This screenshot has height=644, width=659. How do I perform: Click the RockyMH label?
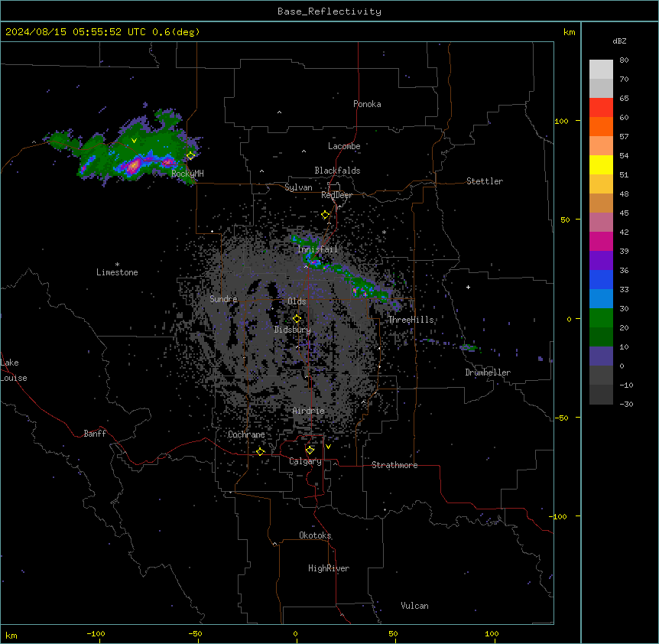[187, 174]
